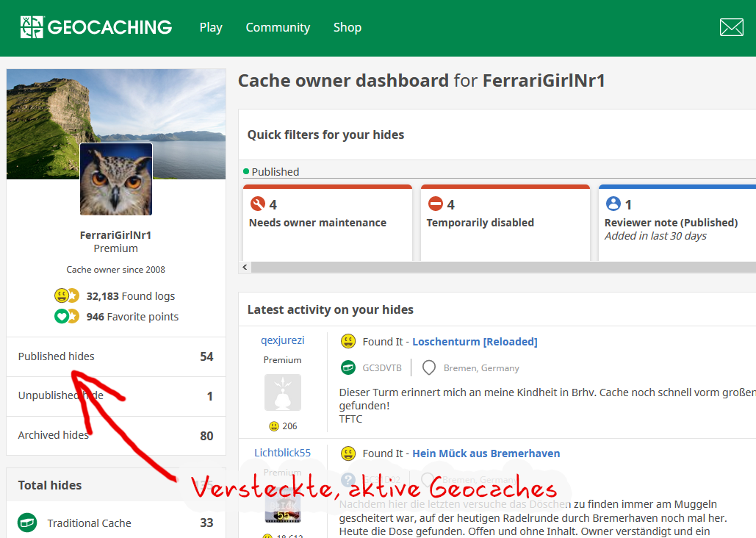Click Added in last 30 days text

pos(655,236)
